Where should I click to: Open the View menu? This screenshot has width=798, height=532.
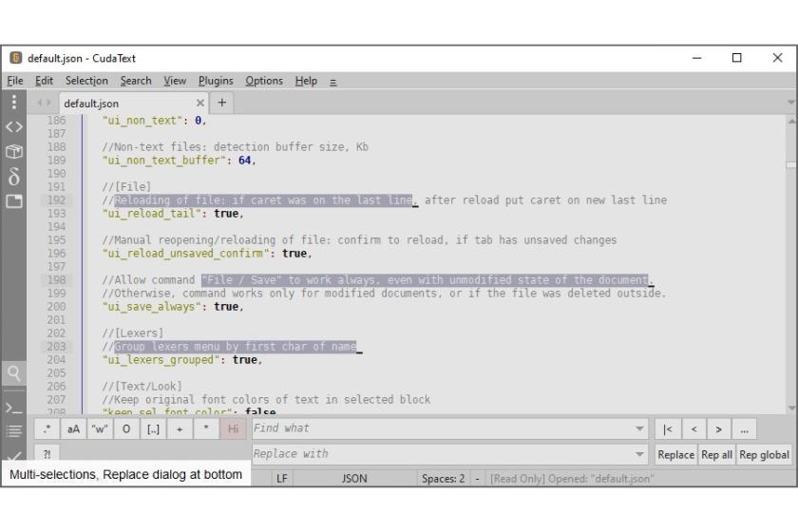click(175, 81)
